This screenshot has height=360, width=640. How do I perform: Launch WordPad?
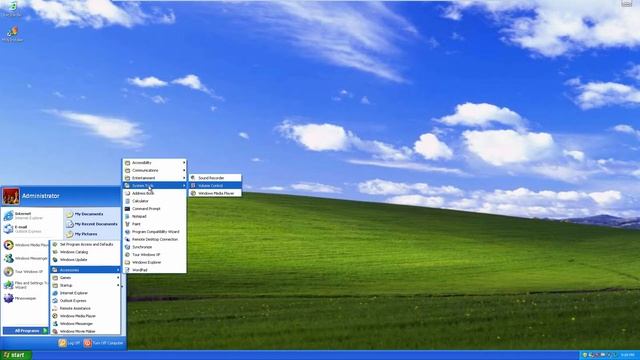tap(155, 270)
